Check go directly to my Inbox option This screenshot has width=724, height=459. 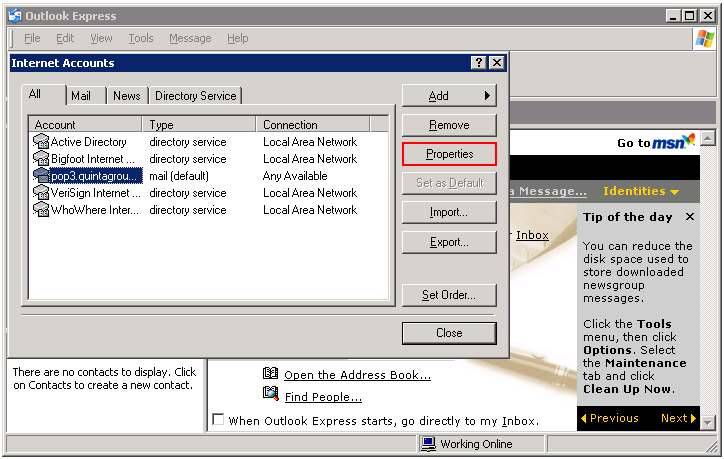point(218,419)
